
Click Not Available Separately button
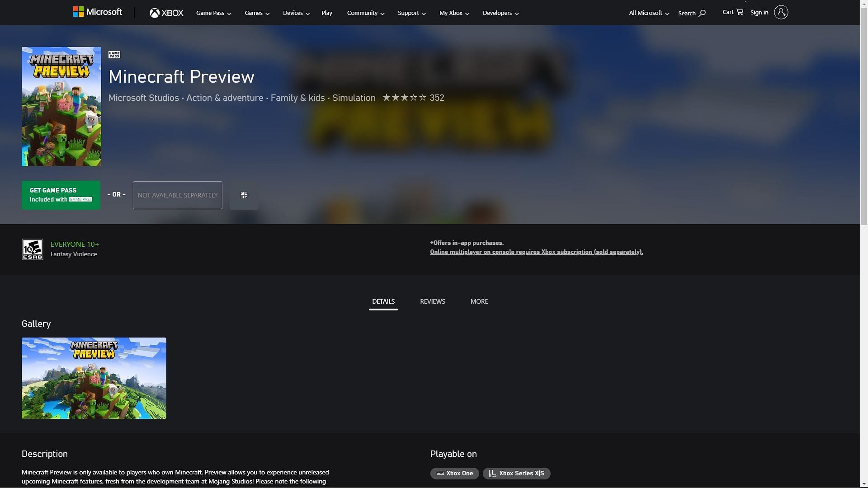[178, 195]
